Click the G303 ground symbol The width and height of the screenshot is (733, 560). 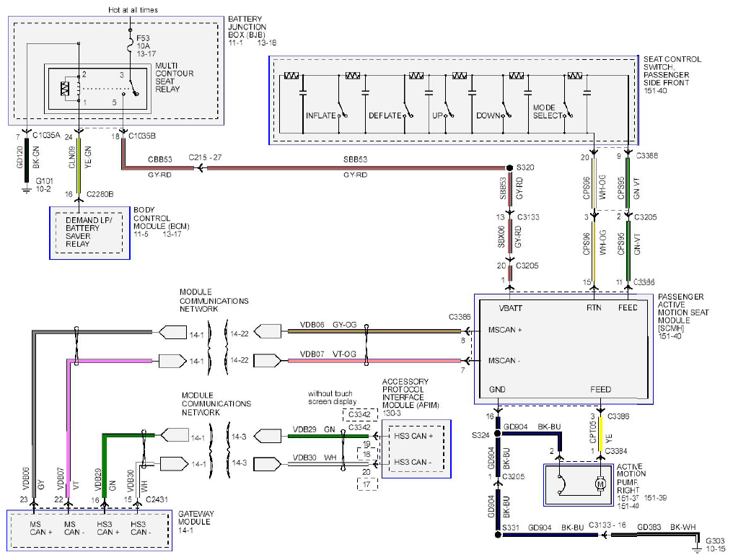(x=698, y=550)
